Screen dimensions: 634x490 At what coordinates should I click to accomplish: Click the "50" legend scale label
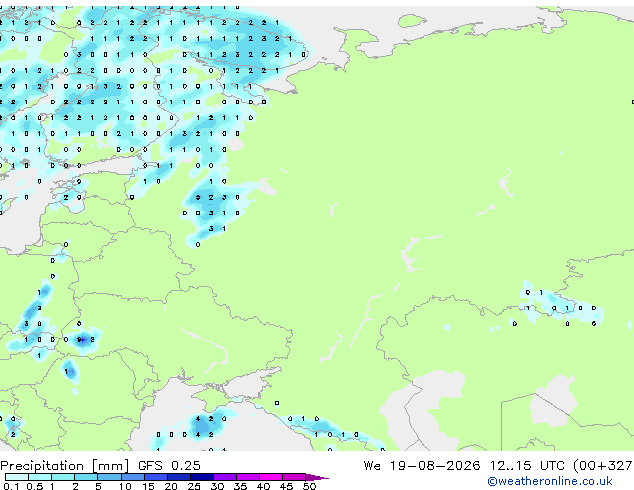coord(309,486)
